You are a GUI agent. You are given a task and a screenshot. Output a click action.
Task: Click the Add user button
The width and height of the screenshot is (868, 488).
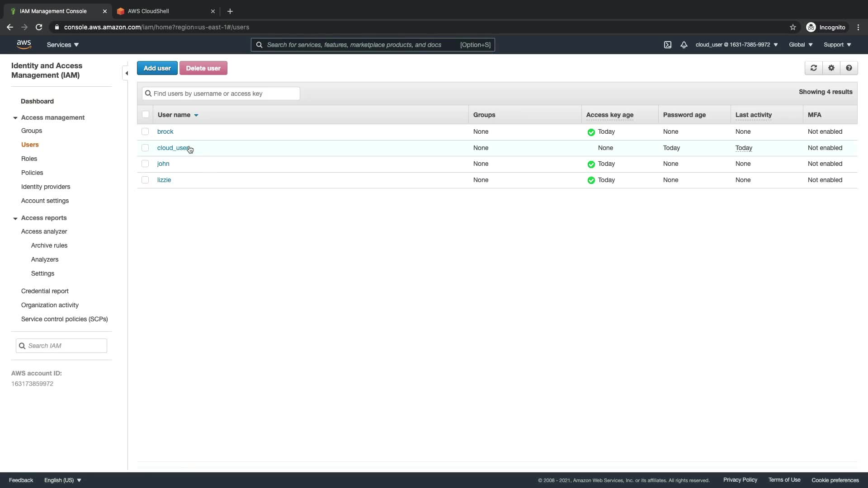pyautogui.click(x=157, y=68)
